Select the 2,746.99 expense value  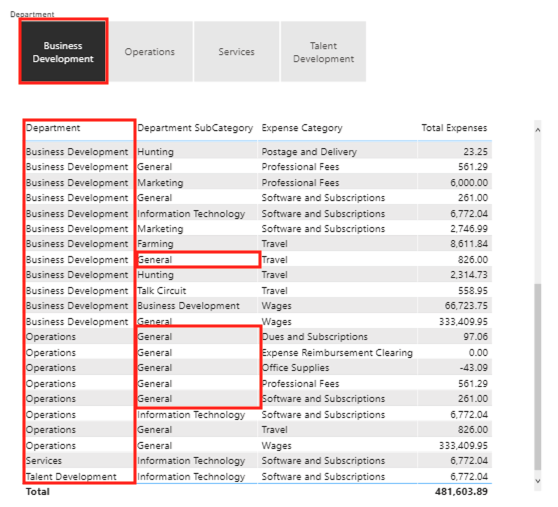pyautogui.click(x=469, y=228)
